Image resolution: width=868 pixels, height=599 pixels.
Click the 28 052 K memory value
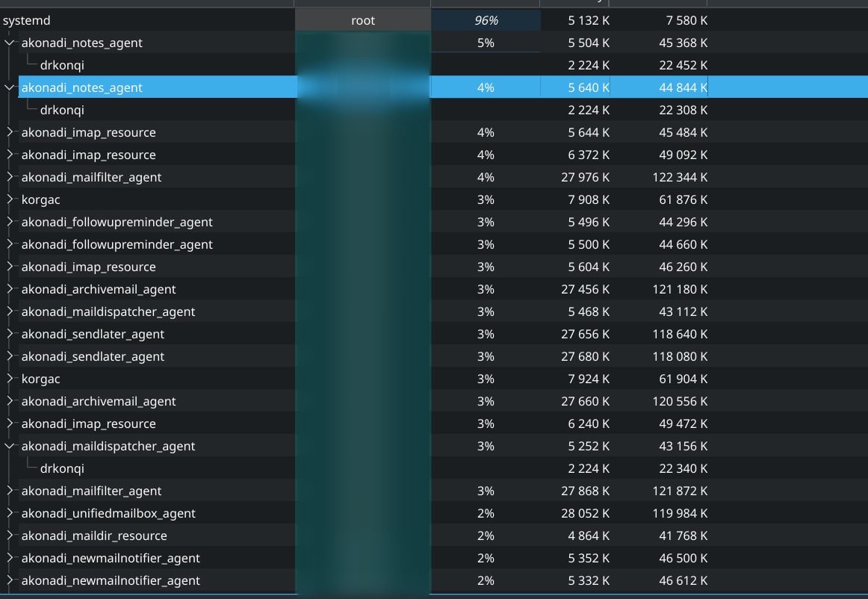tap(585, 513)
